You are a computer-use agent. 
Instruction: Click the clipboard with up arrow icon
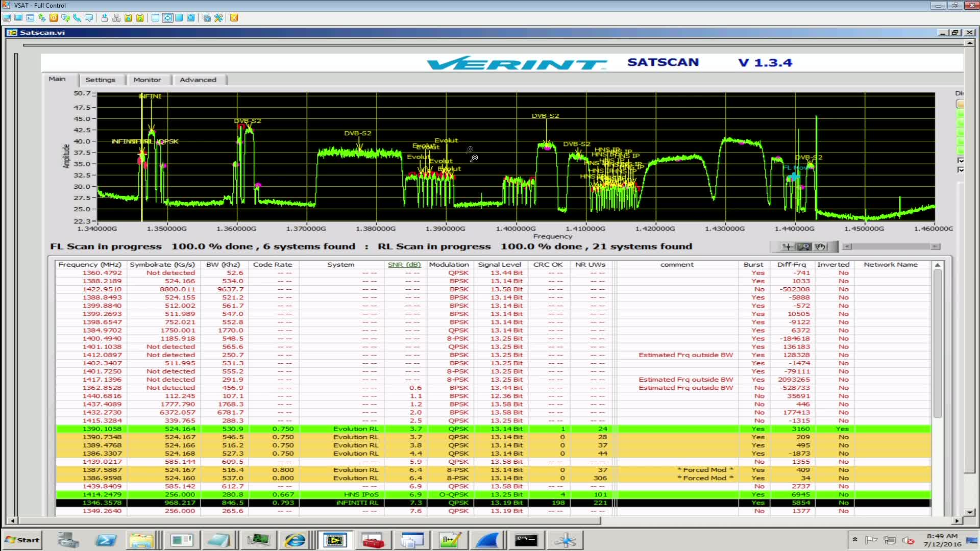click(x=140, y=18)
